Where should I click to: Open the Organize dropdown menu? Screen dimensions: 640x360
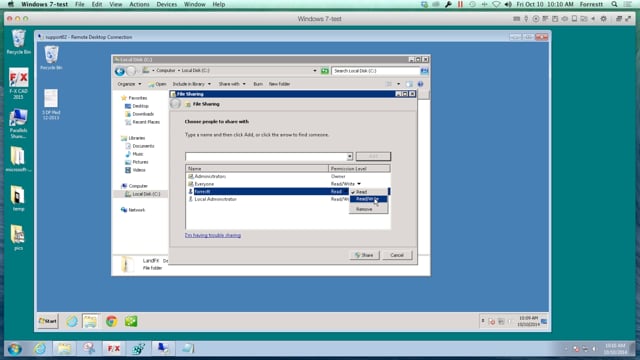click(129, 84)
